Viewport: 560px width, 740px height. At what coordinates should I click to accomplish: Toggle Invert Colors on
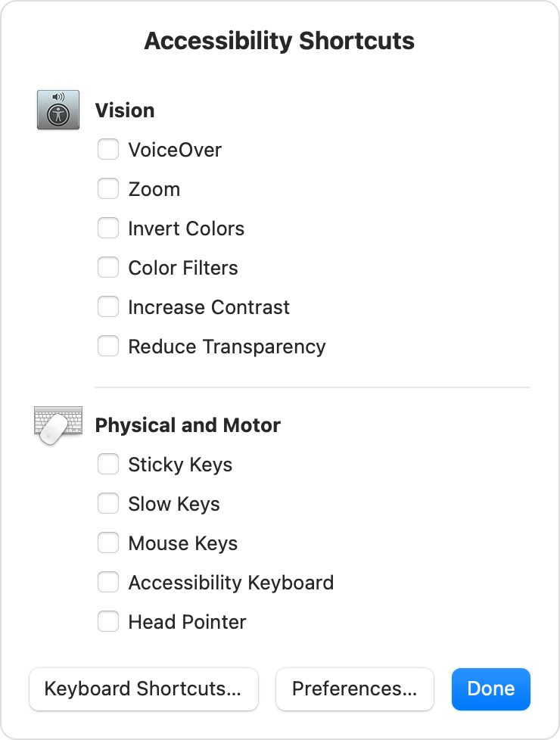(108, 228)
